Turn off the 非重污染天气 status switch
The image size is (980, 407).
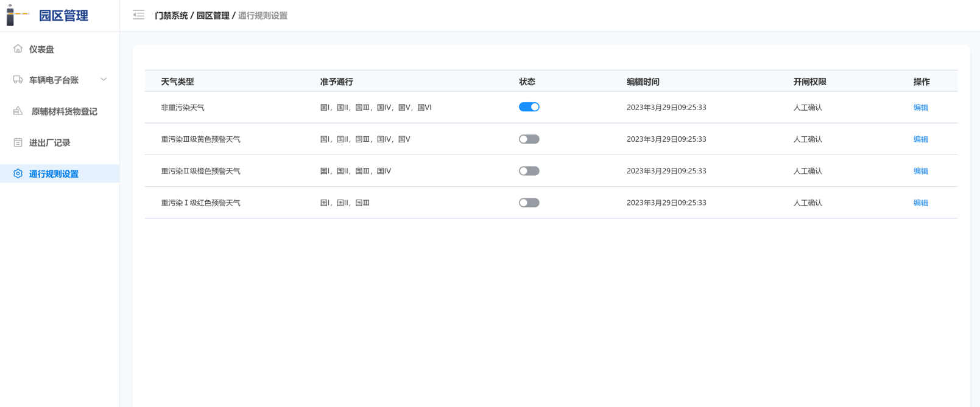[x=529, y=107]
